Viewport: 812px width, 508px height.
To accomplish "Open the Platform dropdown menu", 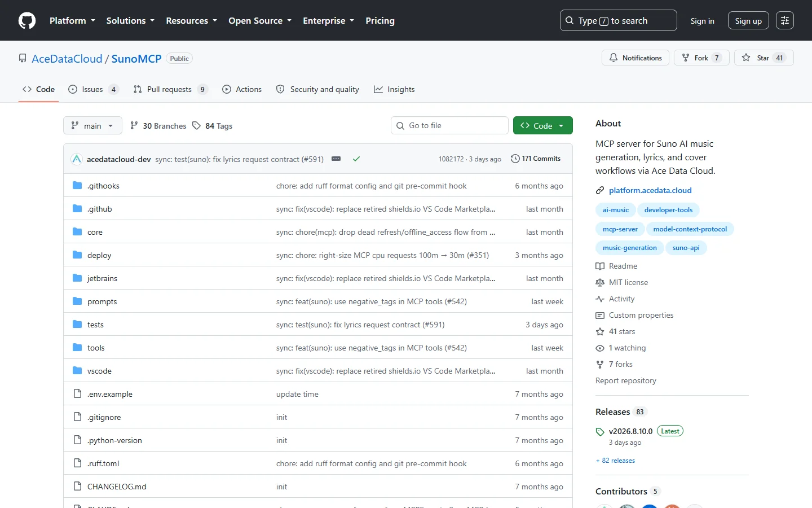I will pos(72,21).
